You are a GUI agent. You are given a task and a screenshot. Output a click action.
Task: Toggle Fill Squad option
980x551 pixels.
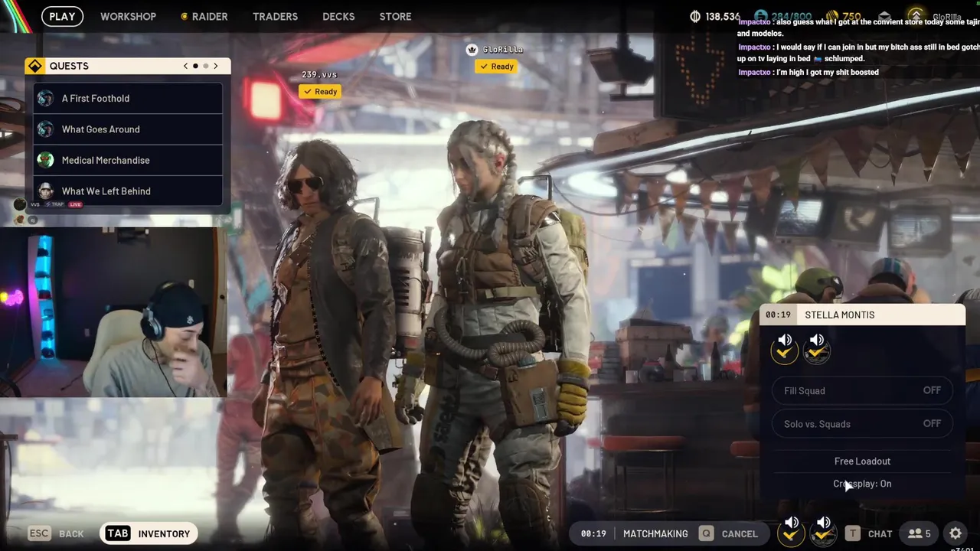point(862,390)
